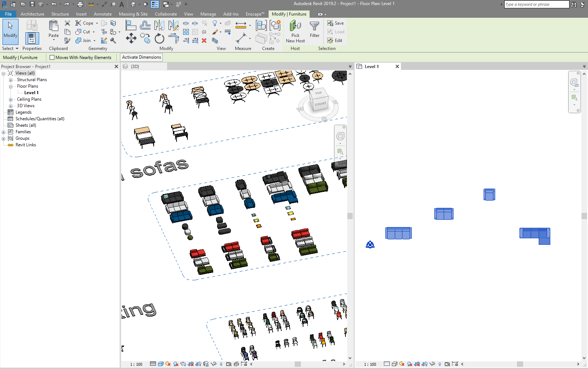
Task: Select the Rotate tool
Action: pos(159,38)
